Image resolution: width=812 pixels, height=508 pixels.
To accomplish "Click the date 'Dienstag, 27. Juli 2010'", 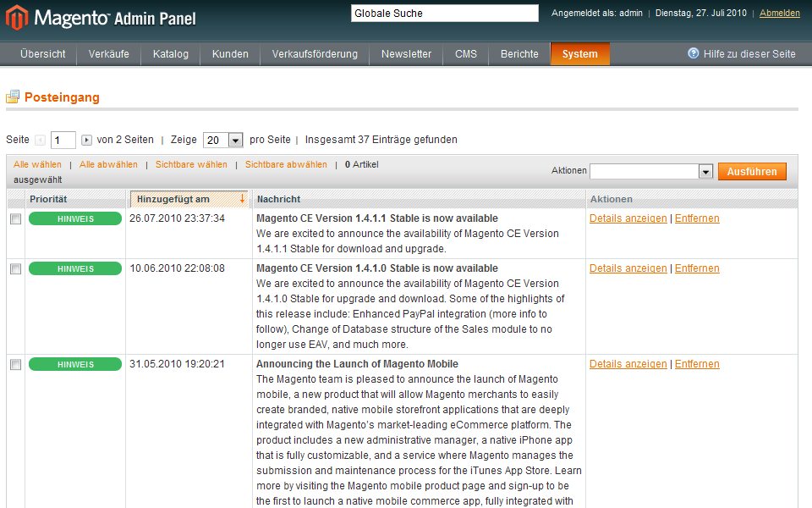I will (x=701, y=13).
